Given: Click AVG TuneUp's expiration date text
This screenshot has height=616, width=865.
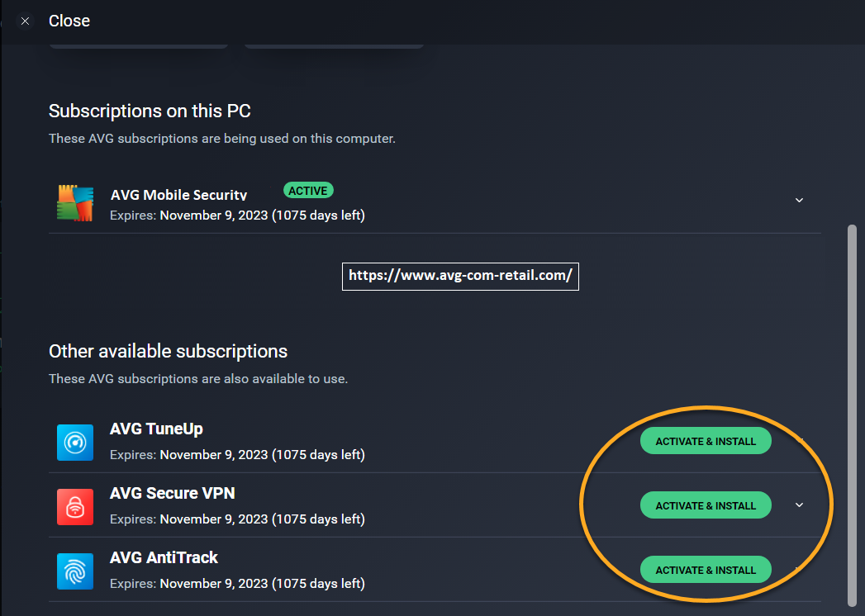Looking at the screenshot, I should (237, 454).
